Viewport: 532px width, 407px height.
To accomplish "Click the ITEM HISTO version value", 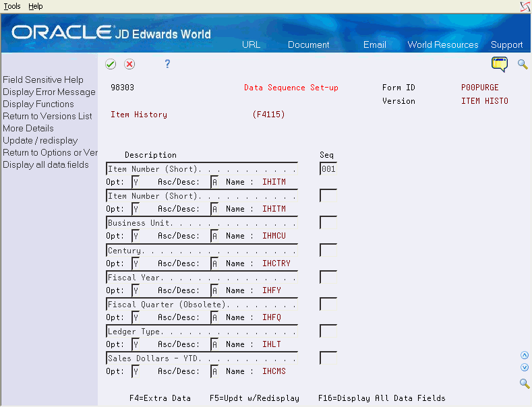I will click(485, 100).
